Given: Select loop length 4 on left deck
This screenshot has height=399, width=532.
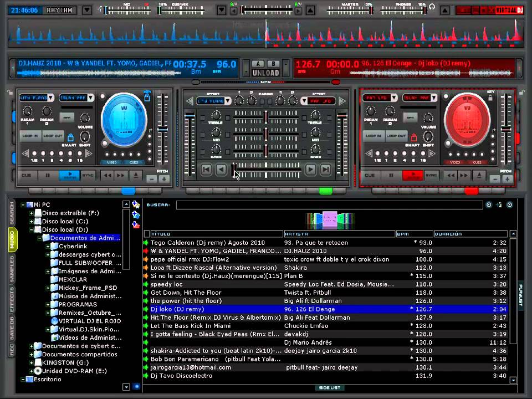Looking at the screenshot, I should (61, 154).
